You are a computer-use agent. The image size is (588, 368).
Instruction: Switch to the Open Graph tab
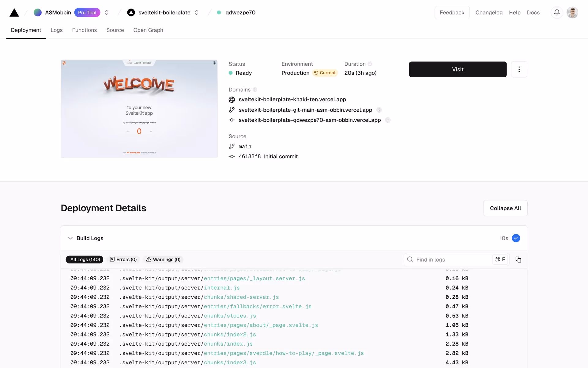(148, 30)
